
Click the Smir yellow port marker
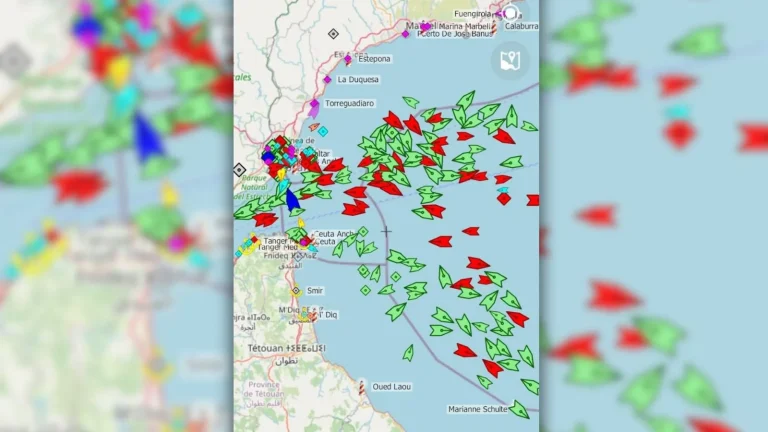tap(296, 290)
